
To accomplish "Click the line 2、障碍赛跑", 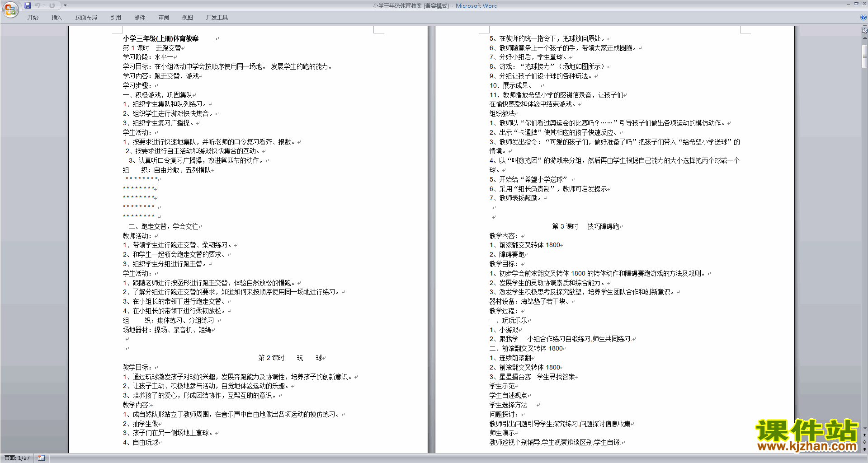I will 507,254.
